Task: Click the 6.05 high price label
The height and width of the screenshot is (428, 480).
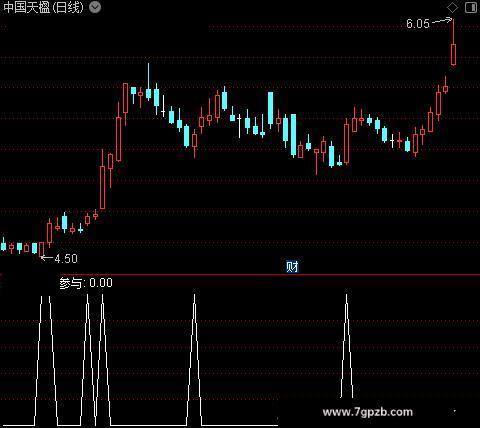Action: 418,24
